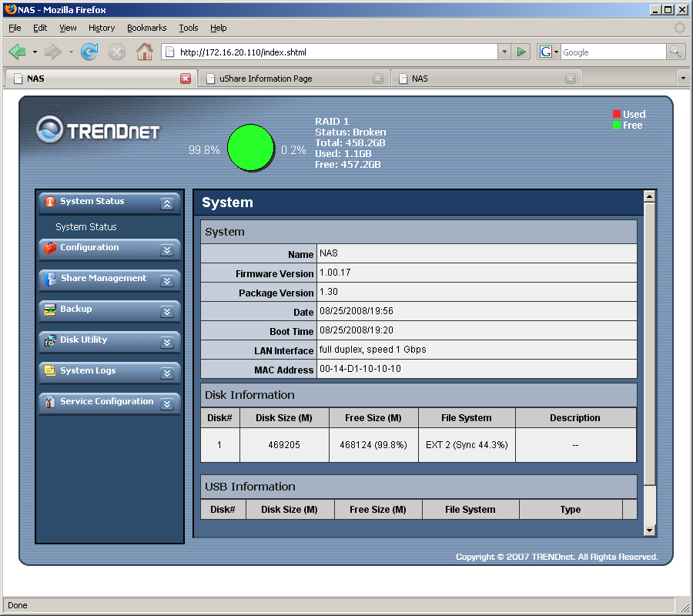Click the loading throbber icon
Viewport: 693px width, 616px height.
point(679,28)
